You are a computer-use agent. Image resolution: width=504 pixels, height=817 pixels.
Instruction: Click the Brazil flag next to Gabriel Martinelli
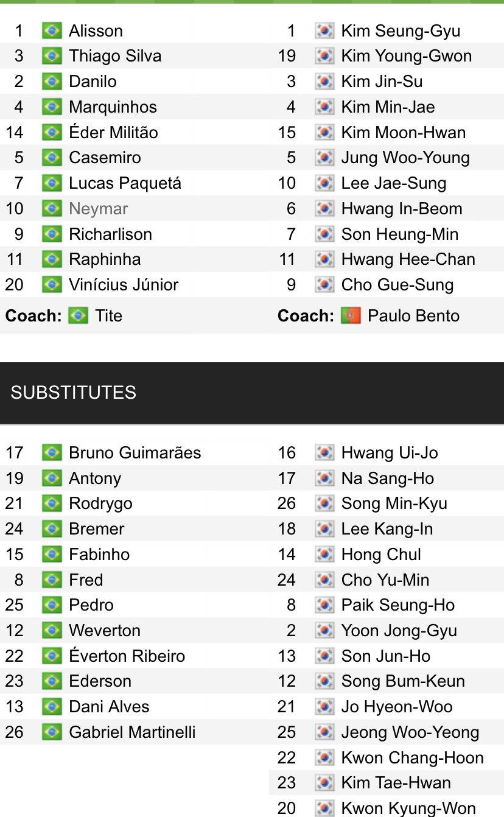coord(52,732)
